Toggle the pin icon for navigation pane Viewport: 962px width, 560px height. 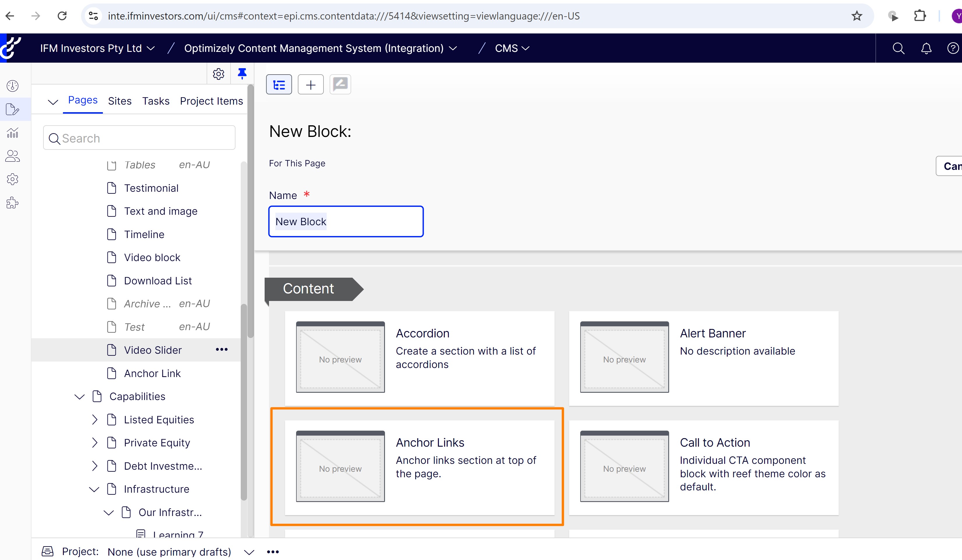point(242,73)
